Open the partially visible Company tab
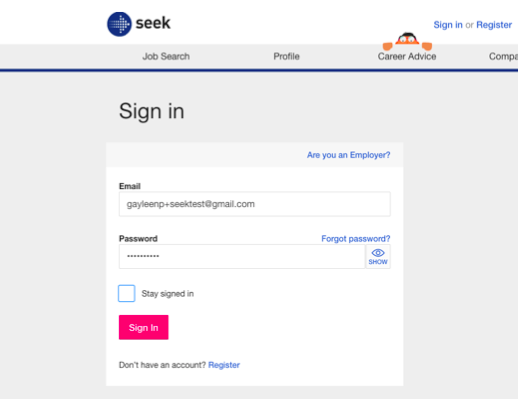Screen dimensions: 519x399 [x=503, y=57]
